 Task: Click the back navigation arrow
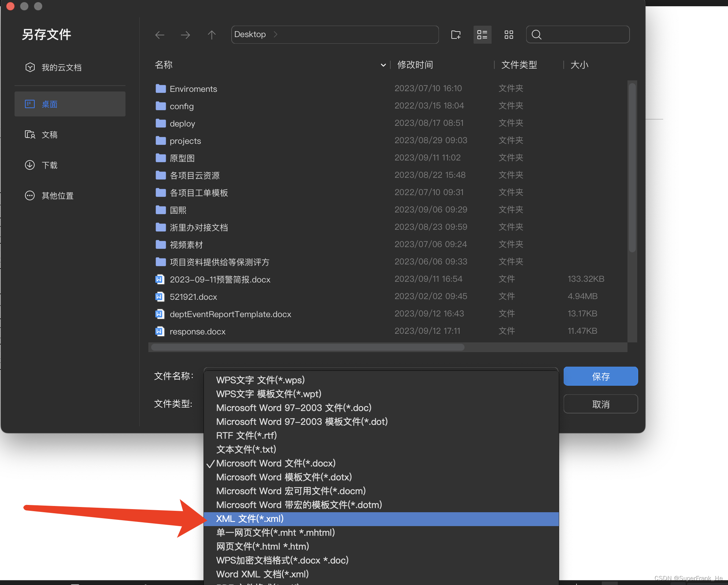(160, 35)
